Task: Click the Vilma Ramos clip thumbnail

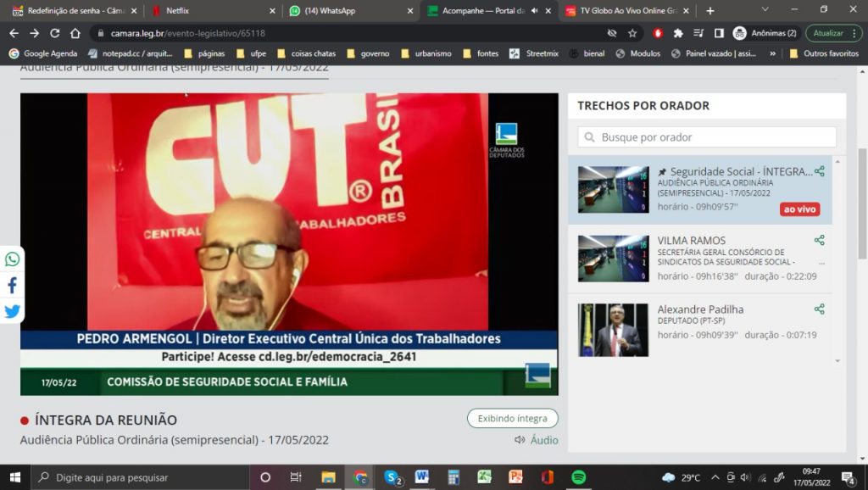Action: (x=614, y=259)
